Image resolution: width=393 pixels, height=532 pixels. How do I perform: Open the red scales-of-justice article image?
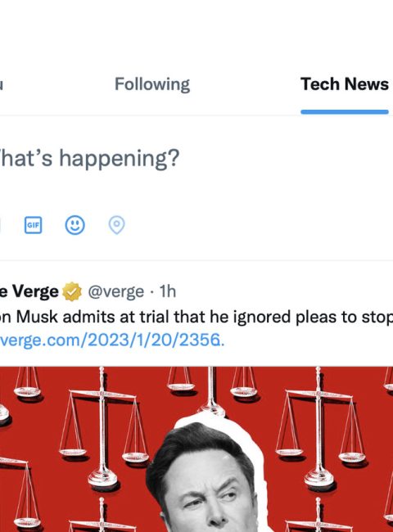click(196, 449)
